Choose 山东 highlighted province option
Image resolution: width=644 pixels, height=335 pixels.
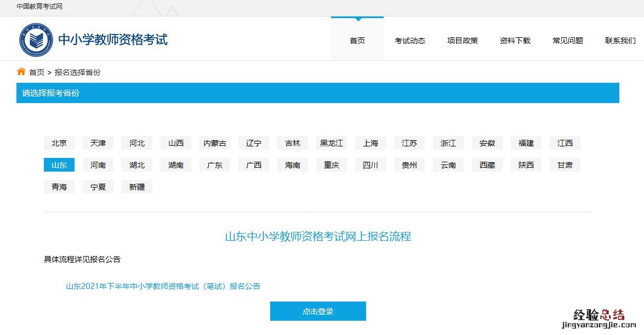click(59, 165)
